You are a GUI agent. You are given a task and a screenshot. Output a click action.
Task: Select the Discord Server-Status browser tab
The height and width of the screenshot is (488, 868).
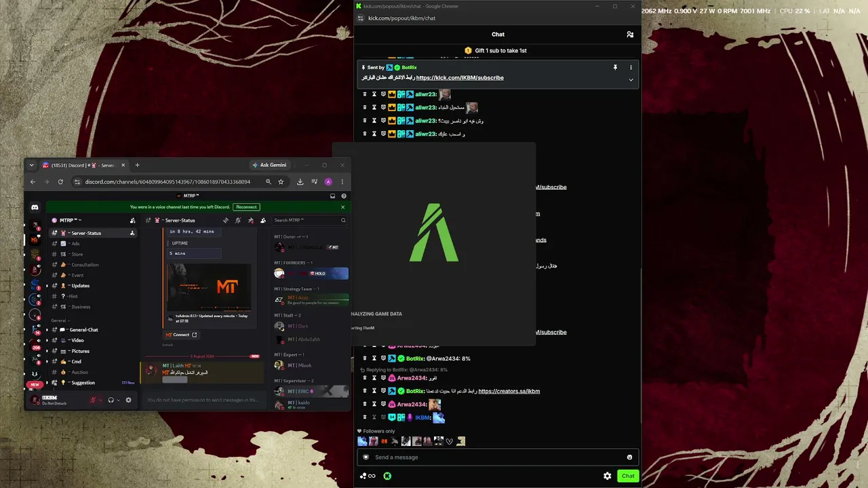click(84, 165)
